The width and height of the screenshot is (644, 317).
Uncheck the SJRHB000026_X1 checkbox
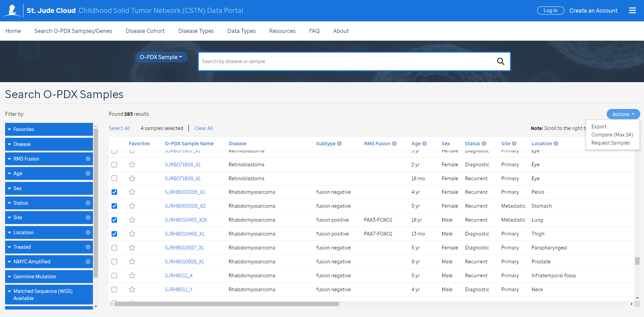click(x=114, y=192)
